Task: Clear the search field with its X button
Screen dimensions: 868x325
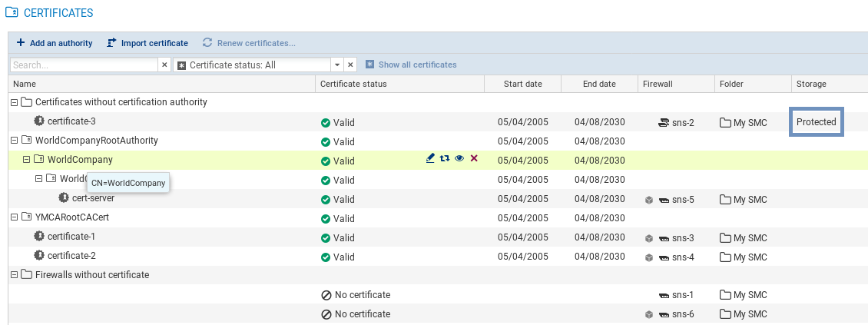Action: [x=164, y=65]
